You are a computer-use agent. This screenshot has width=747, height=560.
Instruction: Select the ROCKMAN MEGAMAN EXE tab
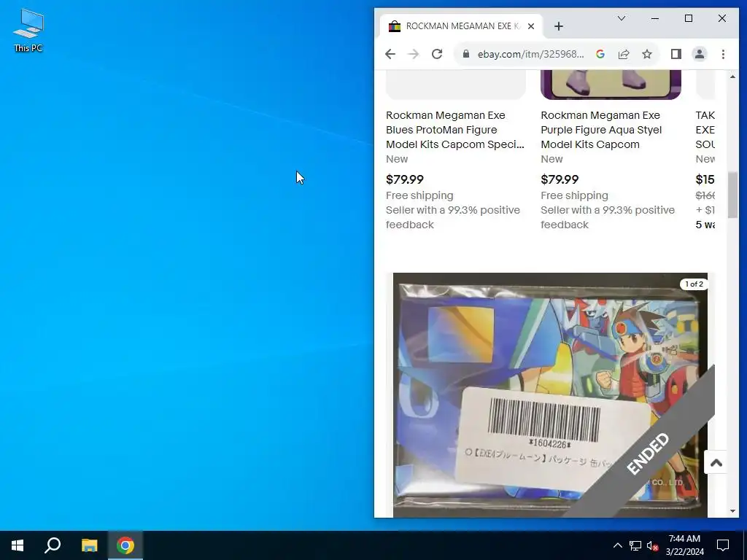click(x=461, y=26)
